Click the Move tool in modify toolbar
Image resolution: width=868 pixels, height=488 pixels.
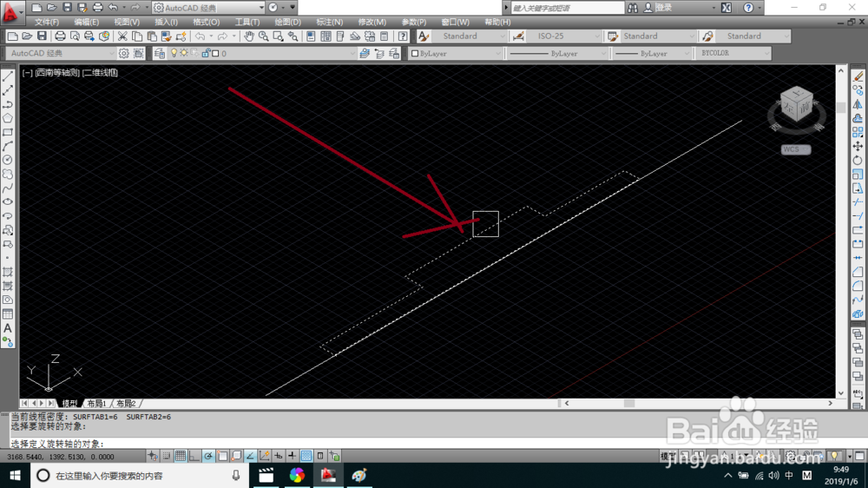pyautogui.click(x=858, y=146)
